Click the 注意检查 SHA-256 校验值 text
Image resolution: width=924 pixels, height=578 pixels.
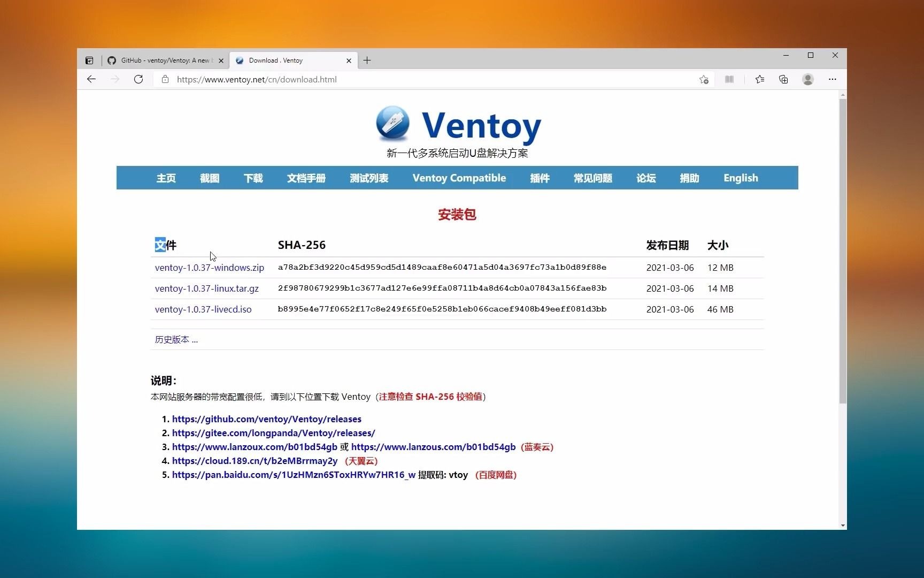(430, 397)
